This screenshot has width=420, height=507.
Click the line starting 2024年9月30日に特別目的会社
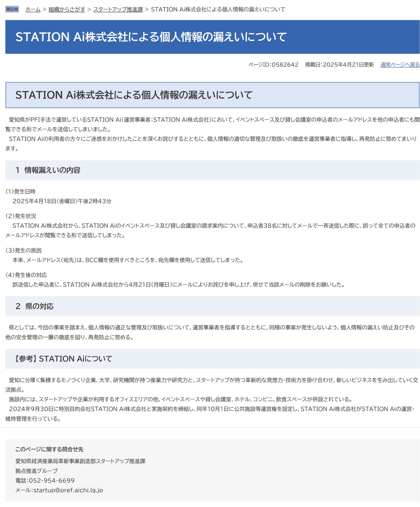click(210, 413)
